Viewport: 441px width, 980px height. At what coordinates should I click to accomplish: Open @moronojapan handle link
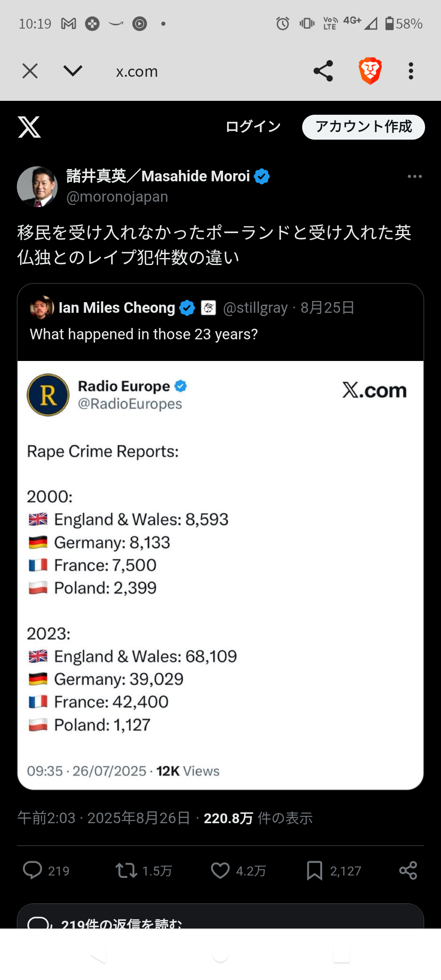coord(117,197)
